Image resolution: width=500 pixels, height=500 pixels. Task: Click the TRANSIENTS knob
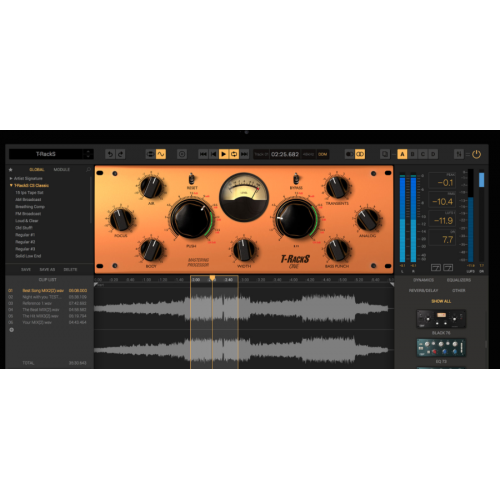337,187
